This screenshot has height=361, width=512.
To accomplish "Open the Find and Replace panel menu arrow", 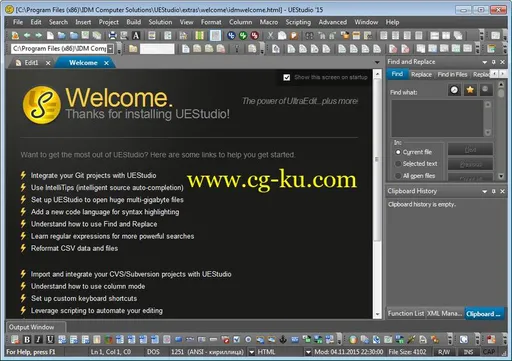I will point(485,62).
